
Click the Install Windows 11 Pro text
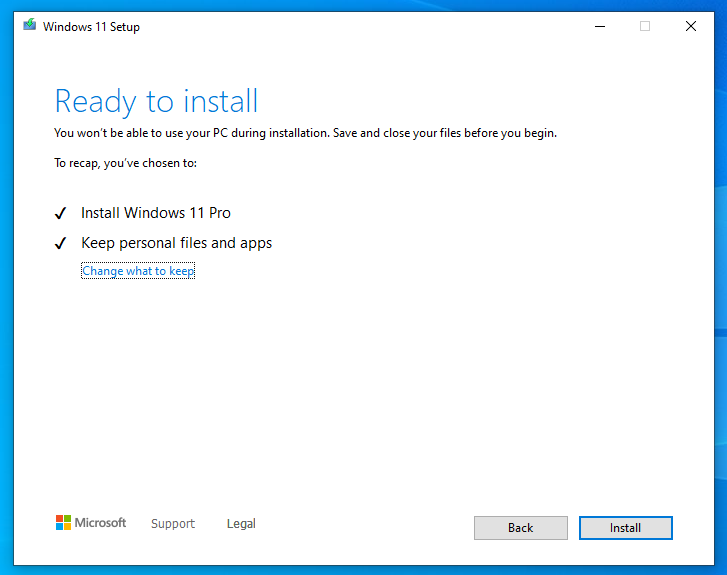[x=156, y=213]
